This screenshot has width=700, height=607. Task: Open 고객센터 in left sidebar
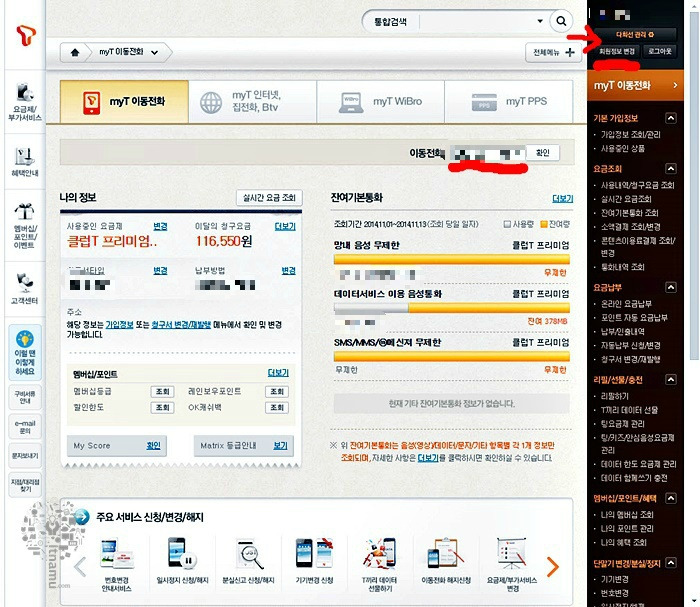coord(25,288)
